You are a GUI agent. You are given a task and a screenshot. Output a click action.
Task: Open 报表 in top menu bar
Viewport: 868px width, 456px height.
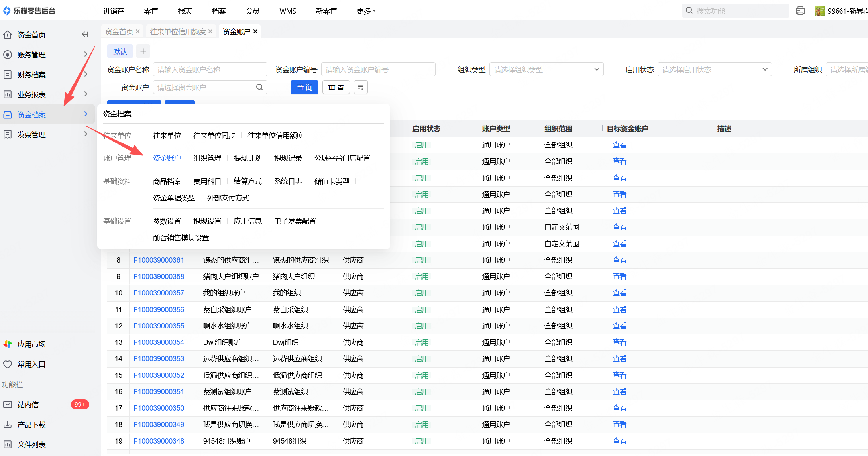pyautogui.click(x=185, y=11)
